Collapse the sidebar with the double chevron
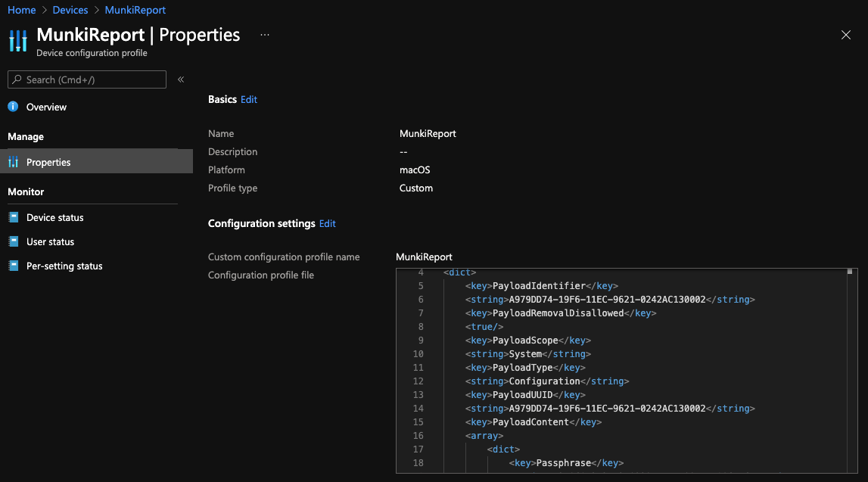The image size is (868, 482). 180,79
